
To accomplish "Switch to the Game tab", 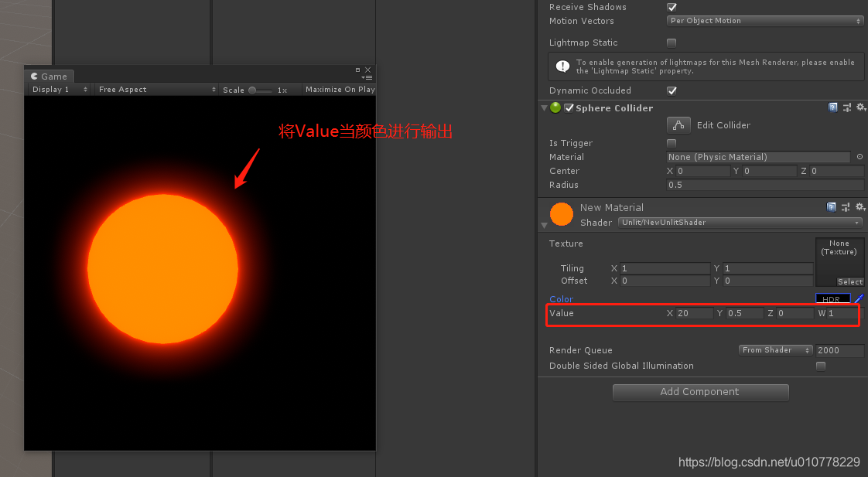I will (49, 76).
